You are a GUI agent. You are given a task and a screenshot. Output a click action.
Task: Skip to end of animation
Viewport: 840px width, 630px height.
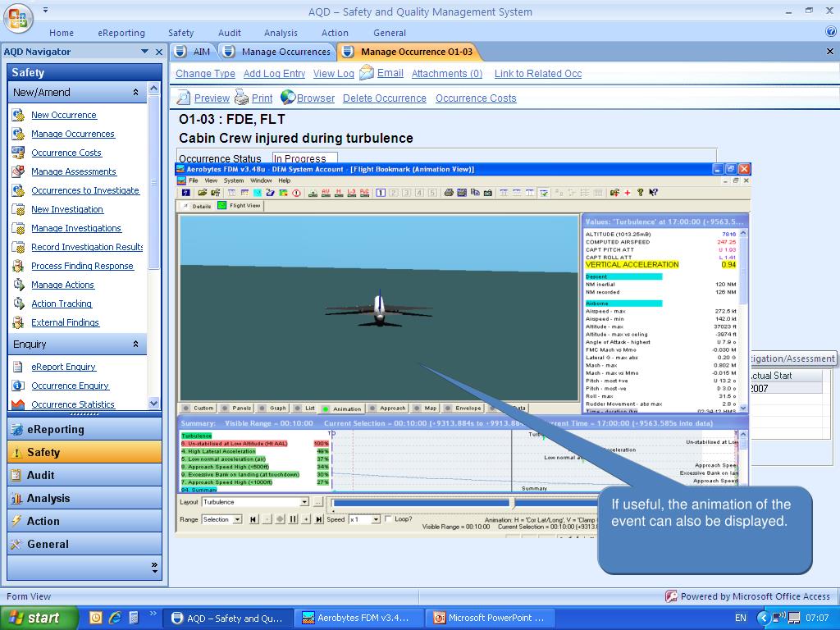click(x=319, y=519)
